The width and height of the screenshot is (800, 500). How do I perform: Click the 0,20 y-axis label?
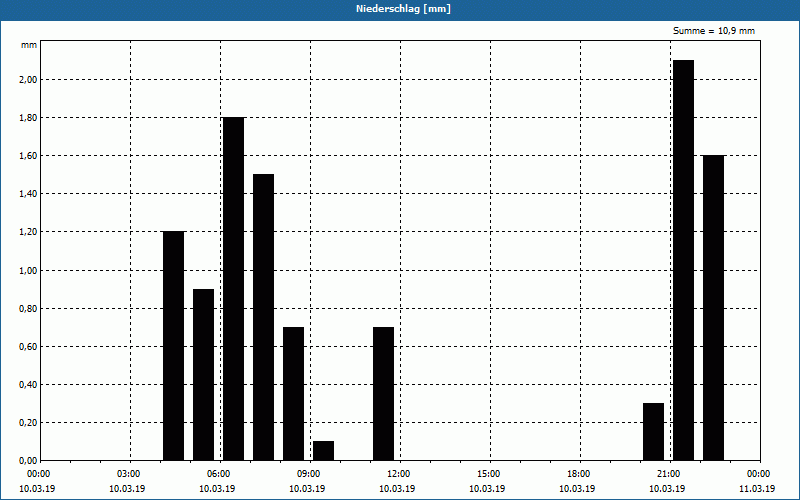point(28,423)
